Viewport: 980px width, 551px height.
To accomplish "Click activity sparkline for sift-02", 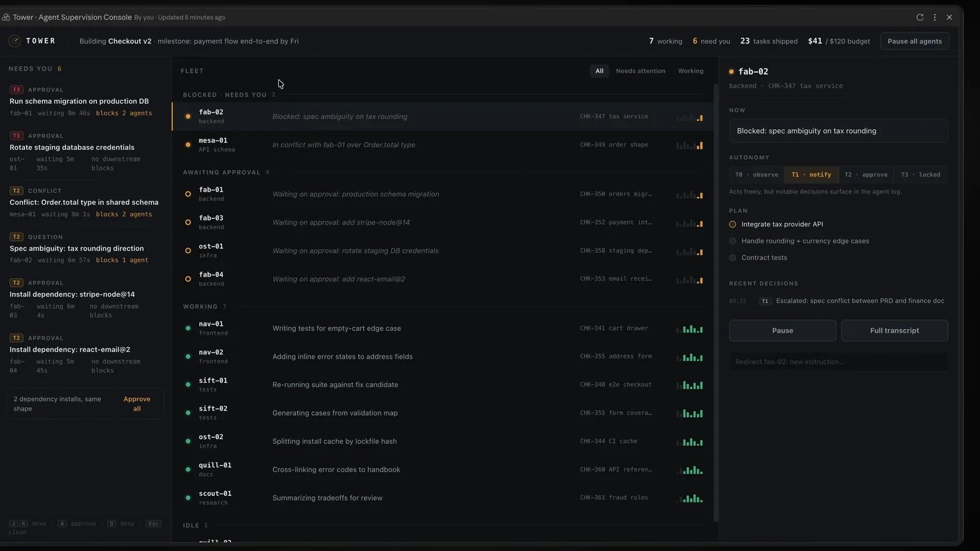I will coord(690,413).
